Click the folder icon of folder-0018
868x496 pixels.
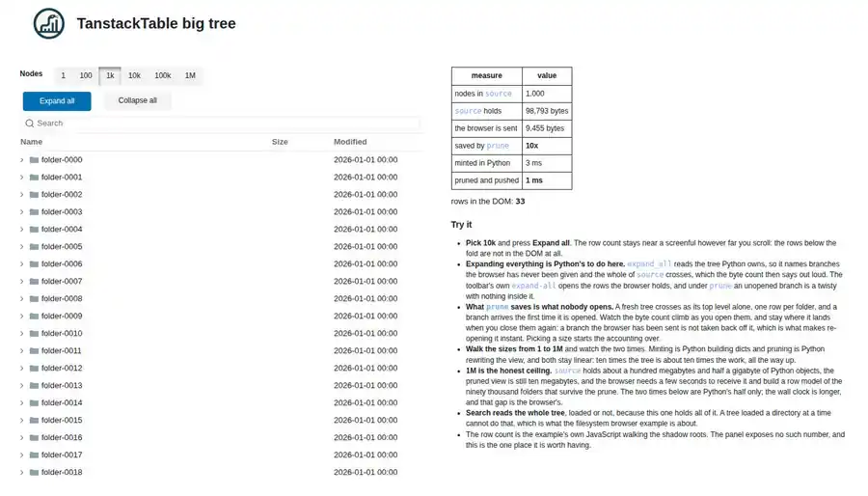coord(35,472)
